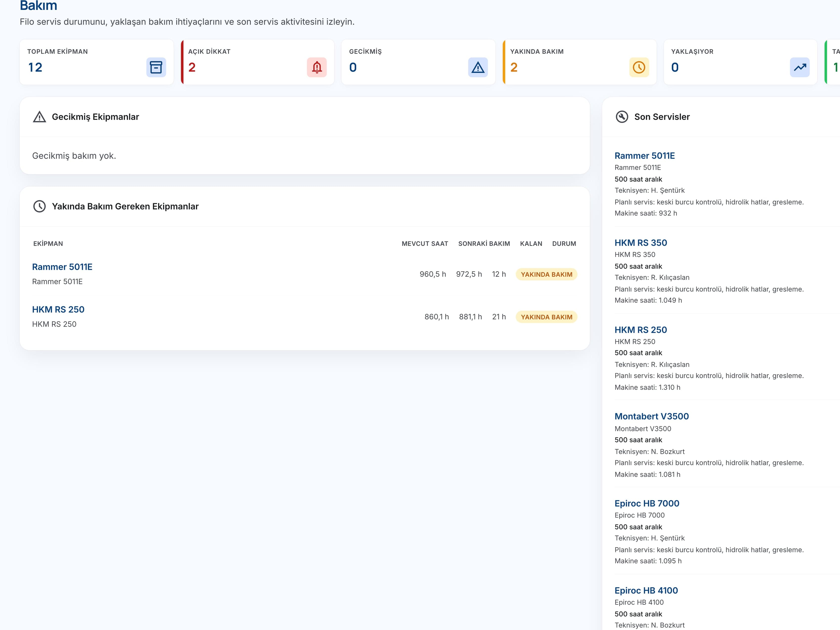Screen dimensions: 840x630
Task: Select the Yakında Bakım stat card label
Action: coord(537,52)
